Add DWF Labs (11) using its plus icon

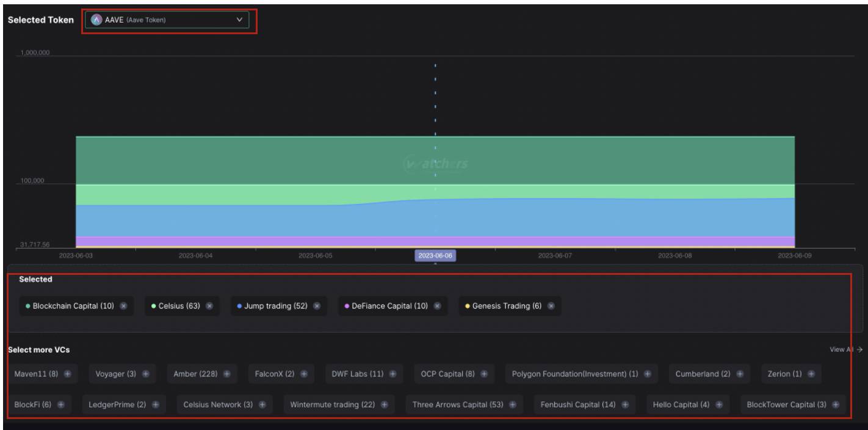point(393,374)
